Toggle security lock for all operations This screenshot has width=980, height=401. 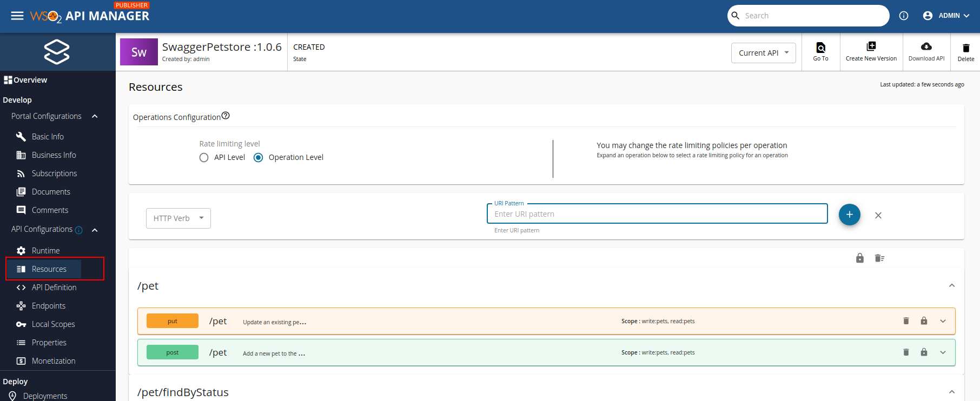(860, 258)
